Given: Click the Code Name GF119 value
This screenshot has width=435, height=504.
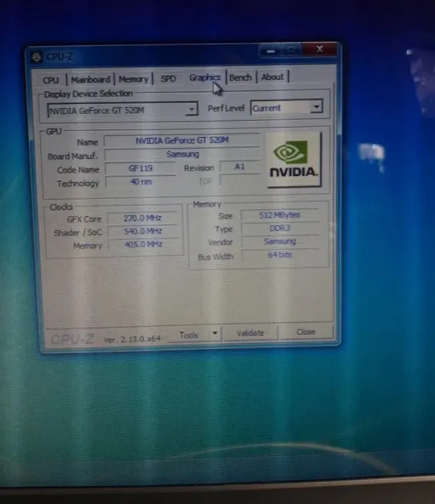Looking at the screenshot, I should point(140,168).
